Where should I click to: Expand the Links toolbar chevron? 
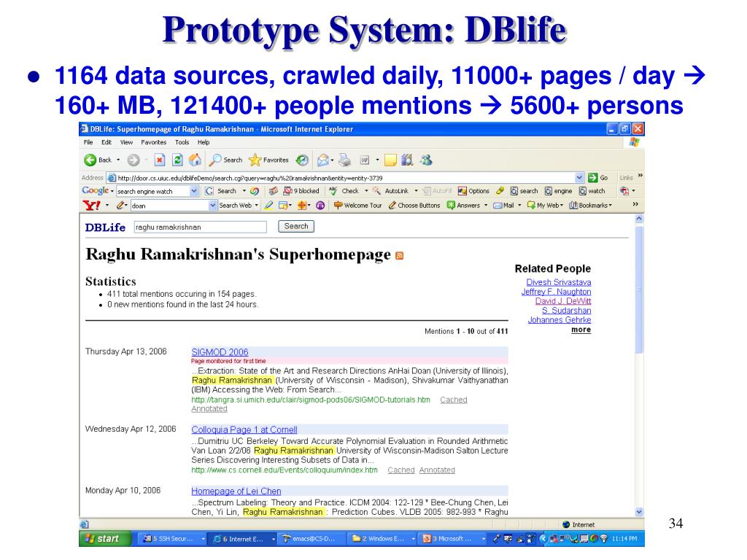(x=640, y=176)
